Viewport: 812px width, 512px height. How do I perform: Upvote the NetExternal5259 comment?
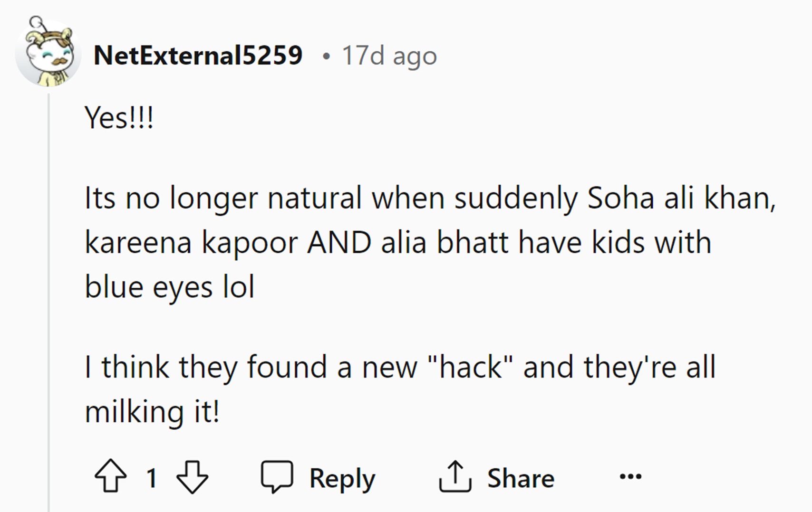[x=111, y=476]
